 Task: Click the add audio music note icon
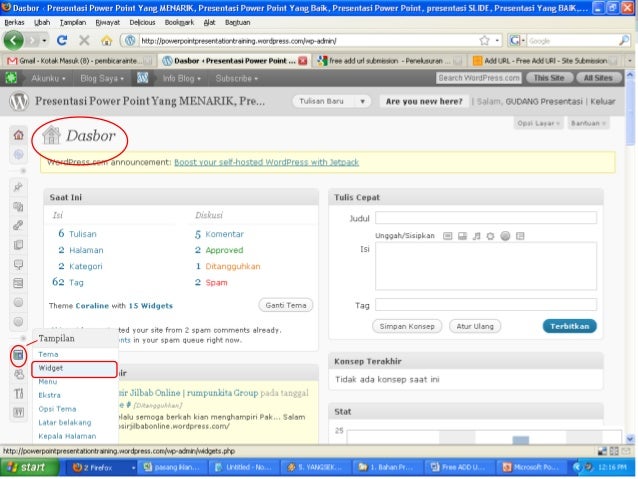pyautogui.click(x=476, y=236)
